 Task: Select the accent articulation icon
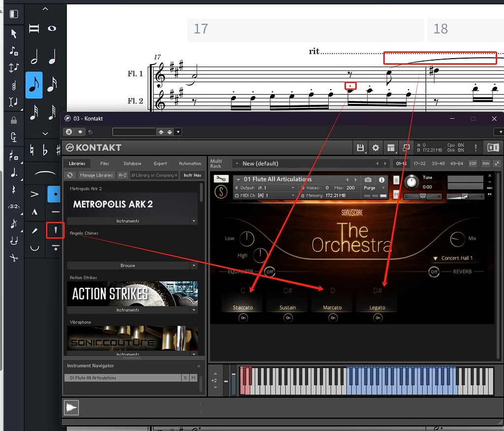pos(34,194)
